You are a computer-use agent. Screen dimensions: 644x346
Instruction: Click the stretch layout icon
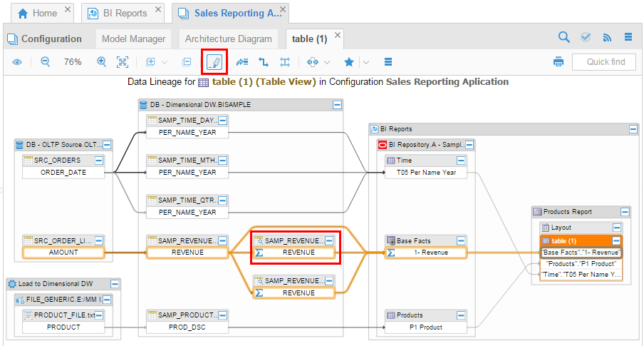(285, 62)
